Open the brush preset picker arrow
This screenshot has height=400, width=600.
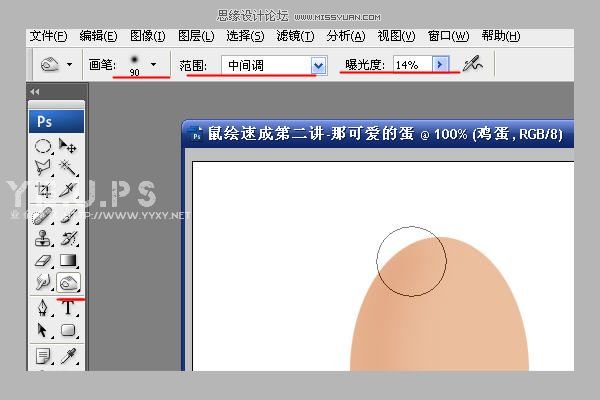click(153, 64)
